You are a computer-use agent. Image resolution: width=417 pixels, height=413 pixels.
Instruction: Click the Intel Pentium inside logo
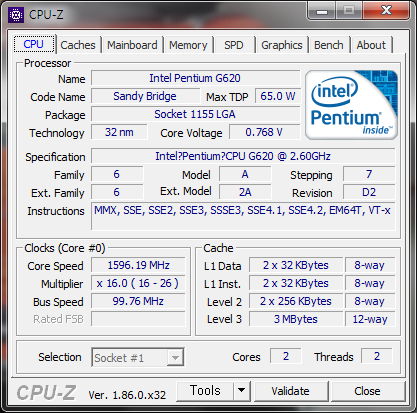tap(351, 105)
